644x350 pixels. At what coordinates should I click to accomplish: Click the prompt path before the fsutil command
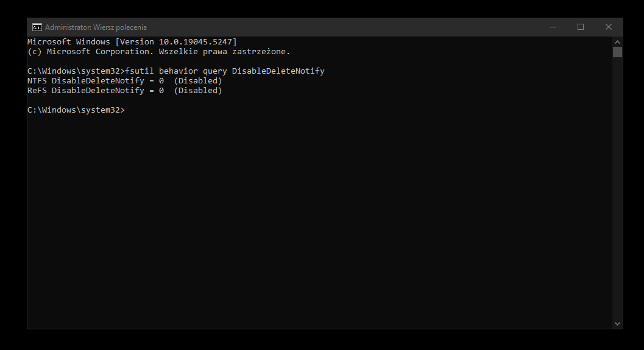pos(76,71)
